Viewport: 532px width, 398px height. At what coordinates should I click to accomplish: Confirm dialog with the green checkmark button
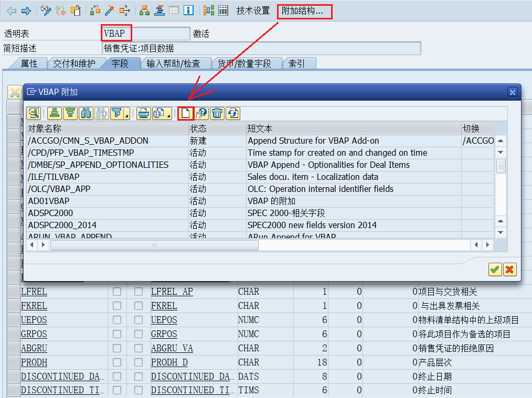(495, 270)
